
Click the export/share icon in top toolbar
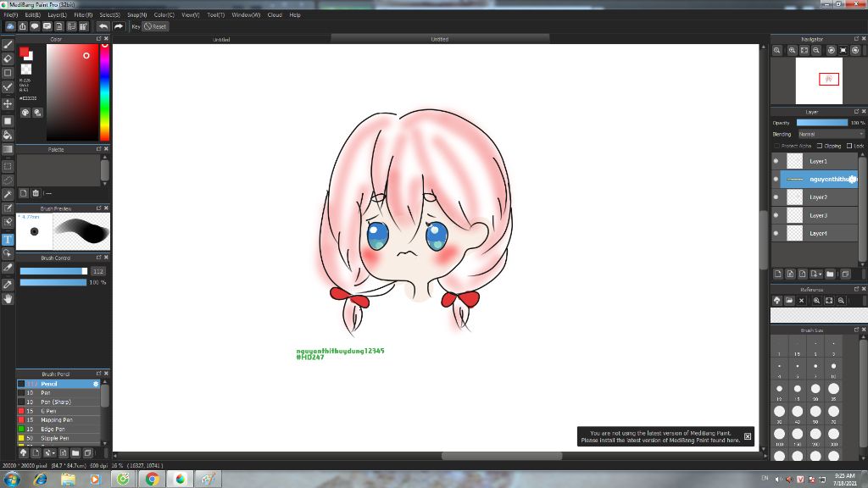23,26
